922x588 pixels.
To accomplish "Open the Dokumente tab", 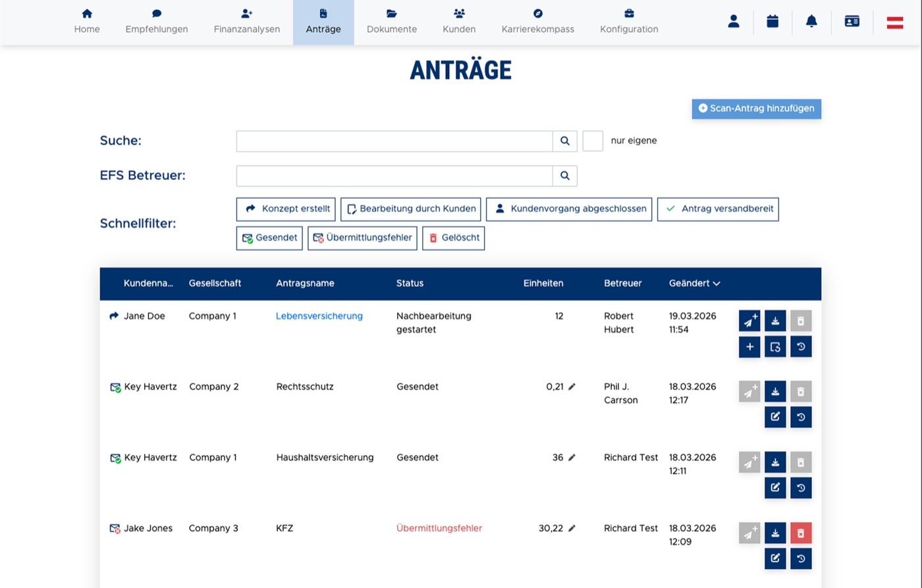I will coord(392,22).
